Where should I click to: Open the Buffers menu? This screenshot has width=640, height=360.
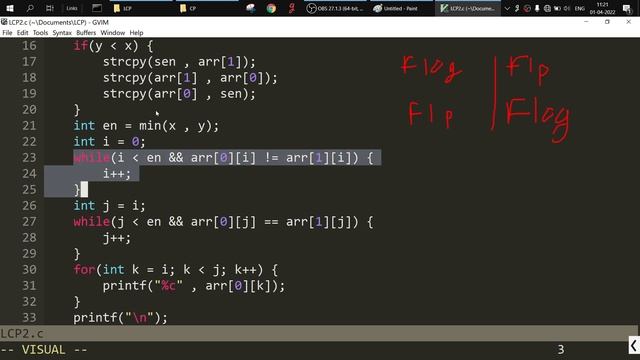click(86, 33)
